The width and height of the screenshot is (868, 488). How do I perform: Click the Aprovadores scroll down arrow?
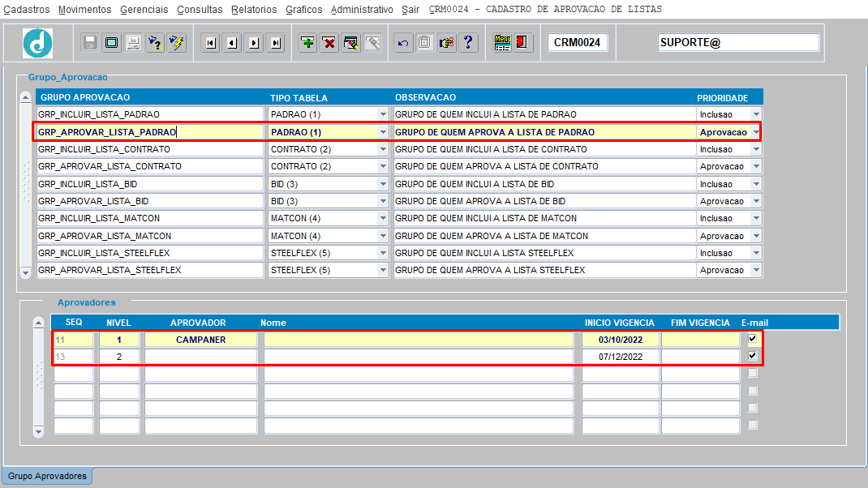point(38,431)
